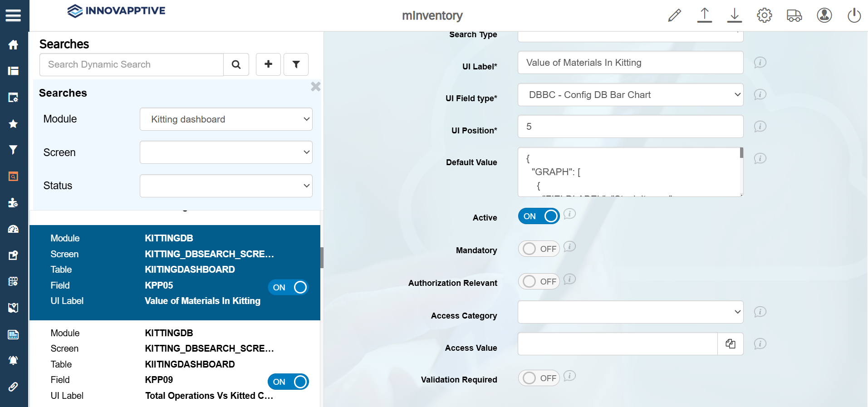Enable the Mandatory toggle

coord(539,249)
